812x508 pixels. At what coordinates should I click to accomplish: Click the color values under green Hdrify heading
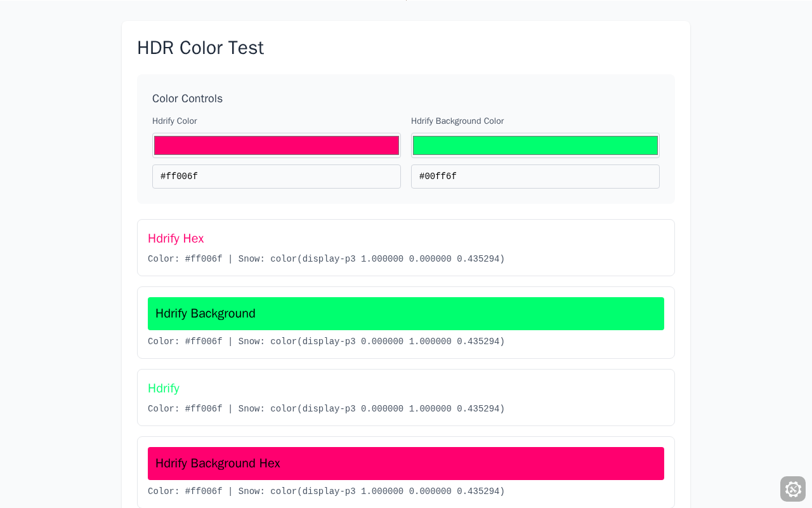pos(326,409)
